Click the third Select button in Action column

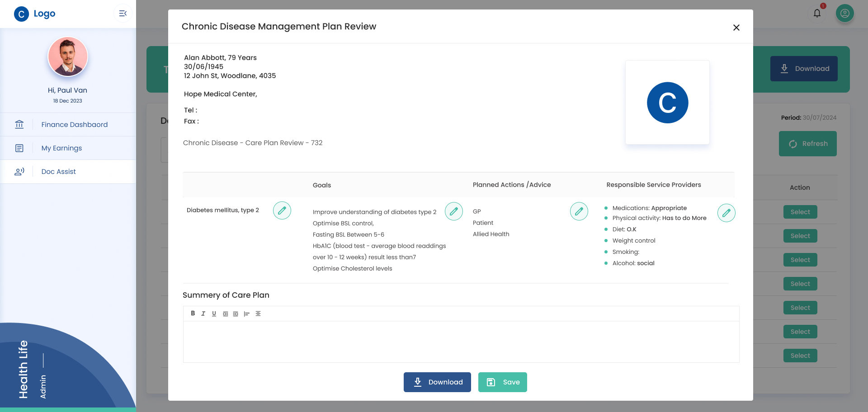tap(800, 260)
